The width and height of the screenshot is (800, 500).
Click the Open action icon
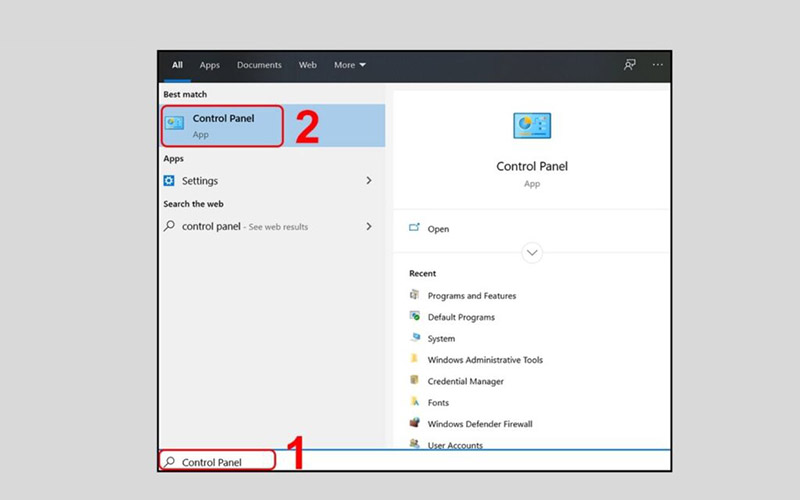(414, 228)
